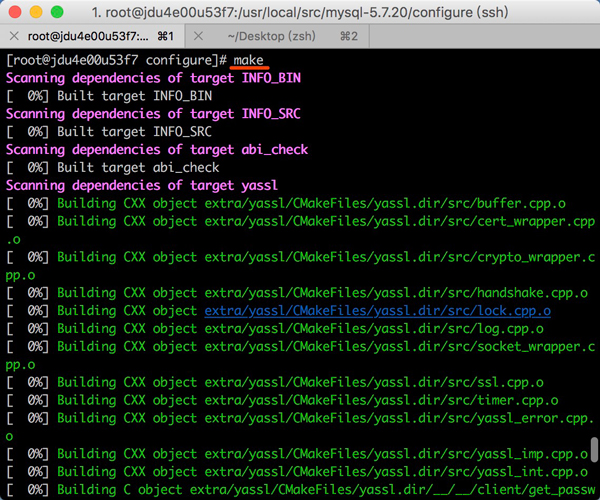The image size is (600, 500).
Task: Click the yassl_int.cpp.o build line
Action: (x=297, y=472)
